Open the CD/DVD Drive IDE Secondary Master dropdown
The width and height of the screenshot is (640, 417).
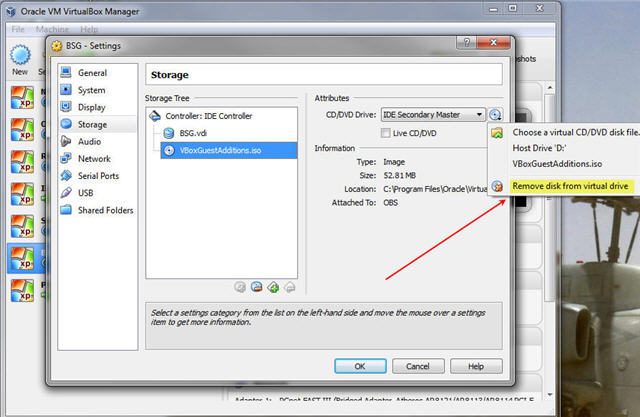tap(433, 115)
